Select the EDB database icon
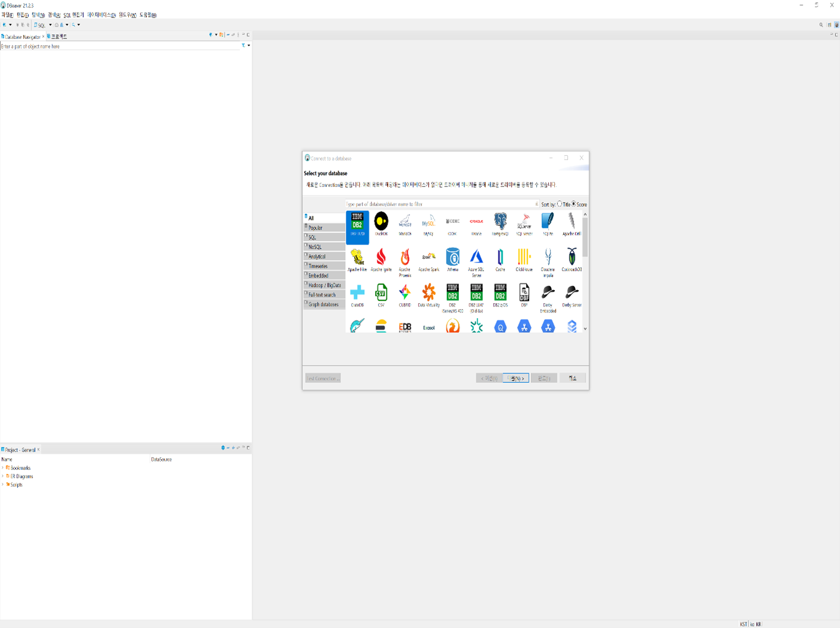This screenshot has height=628, width=840. coord(405,327)
